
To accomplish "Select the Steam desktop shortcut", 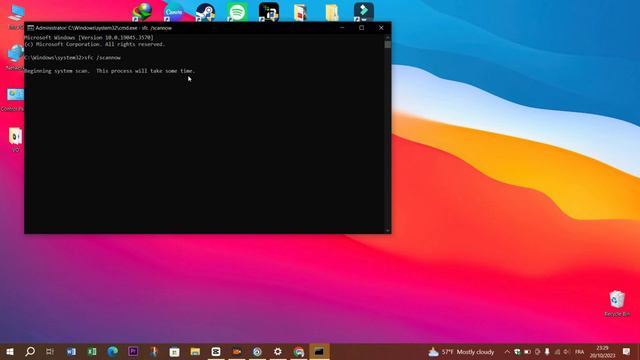I will click(205, 11).
